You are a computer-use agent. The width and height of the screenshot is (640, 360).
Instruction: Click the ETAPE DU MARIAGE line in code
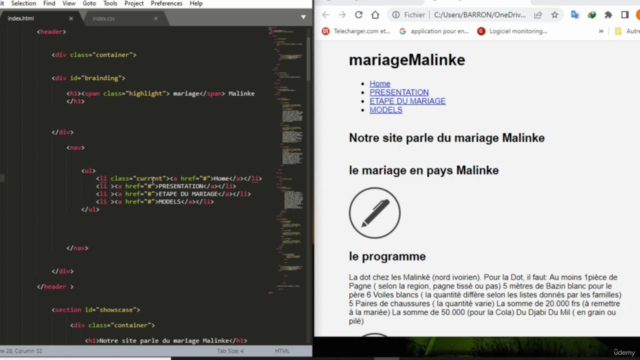(173, 194)
